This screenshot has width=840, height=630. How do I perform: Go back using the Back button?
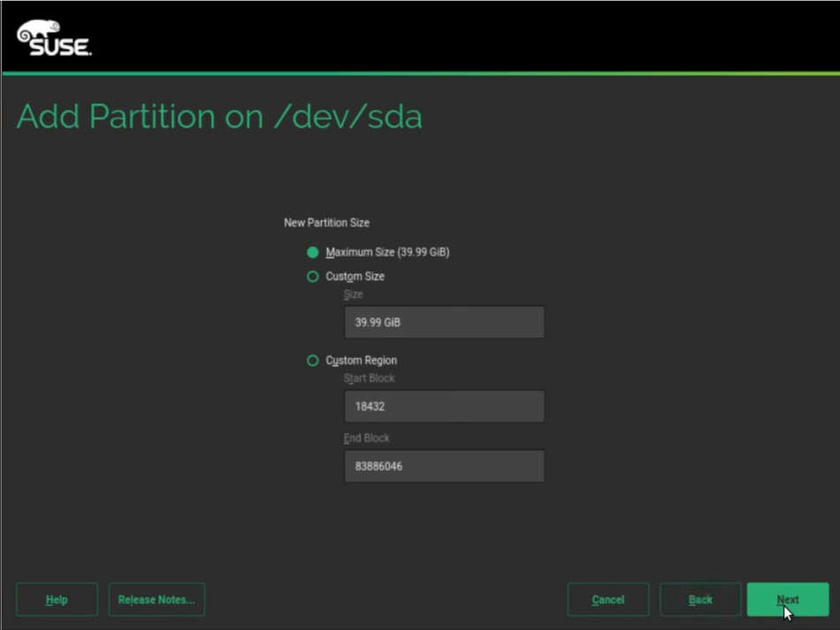click(x=700, y=599)
